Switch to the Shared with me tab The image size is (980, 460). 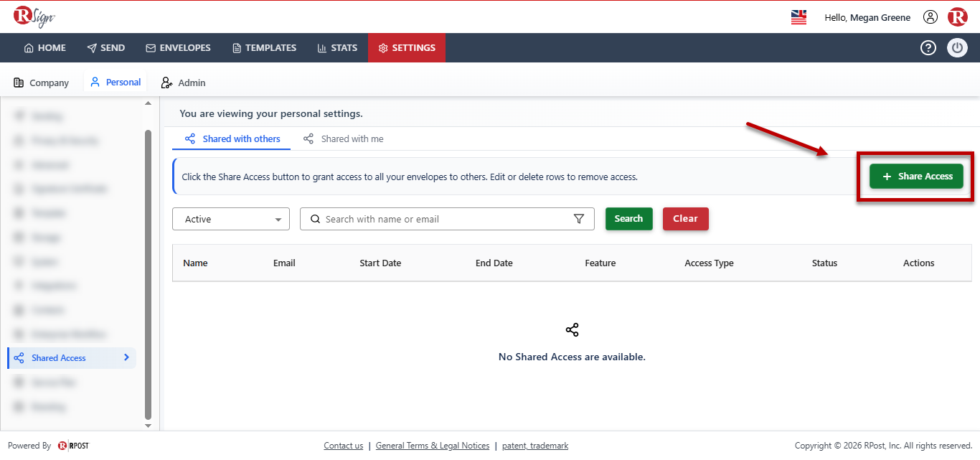343,139
